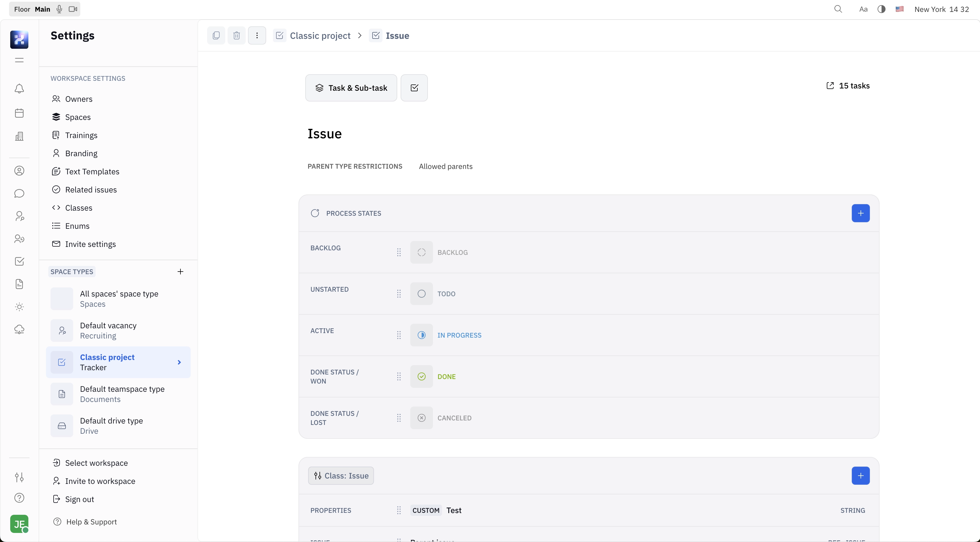Duplicate the issue using the copy icon
The height and width of the screenshot is (542, 980).
pyautogui.click(x=216, y=35)
